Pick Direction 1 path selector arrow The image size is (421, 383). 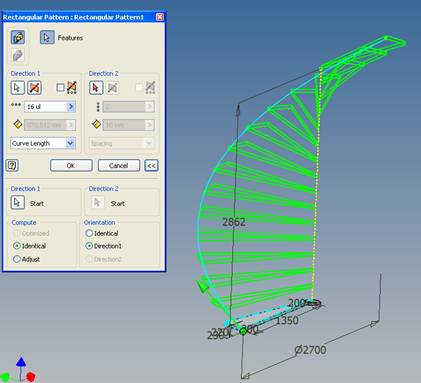pos(17,88)
